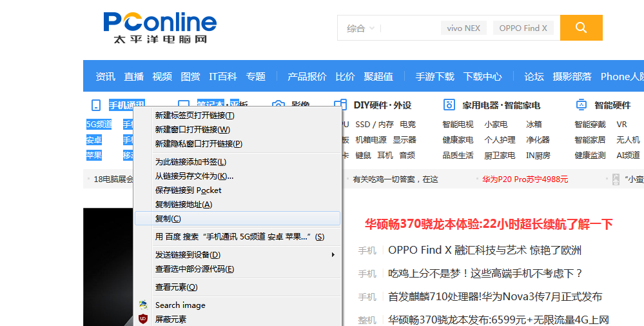Image resolution: width=644 pixels, height=326 pixels.
Task: Open the 智能电视 link
Action: click(x=458, y=124)
